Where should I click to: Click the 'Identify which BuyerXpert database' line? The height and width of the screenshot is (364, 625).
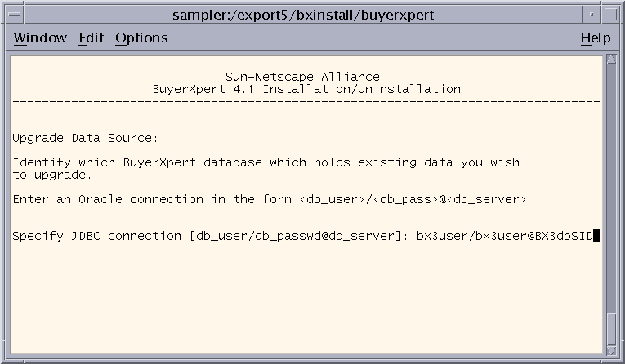266,162
